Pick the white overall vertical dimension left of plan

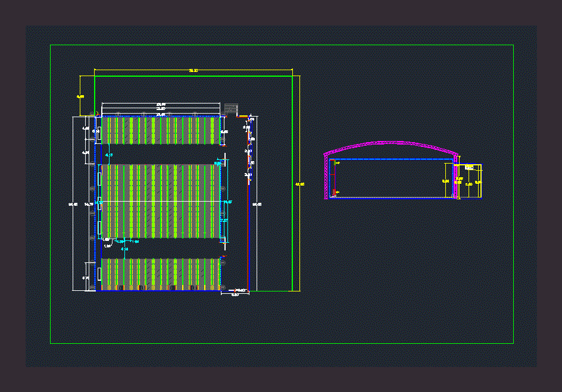[73, 204]
